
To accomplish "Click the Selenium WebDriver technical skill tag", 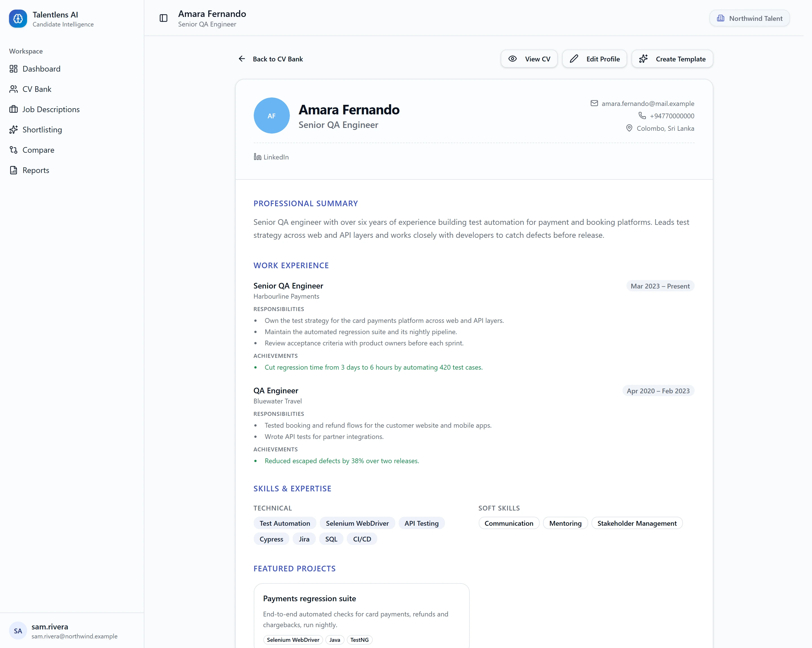I will point(357,523).
